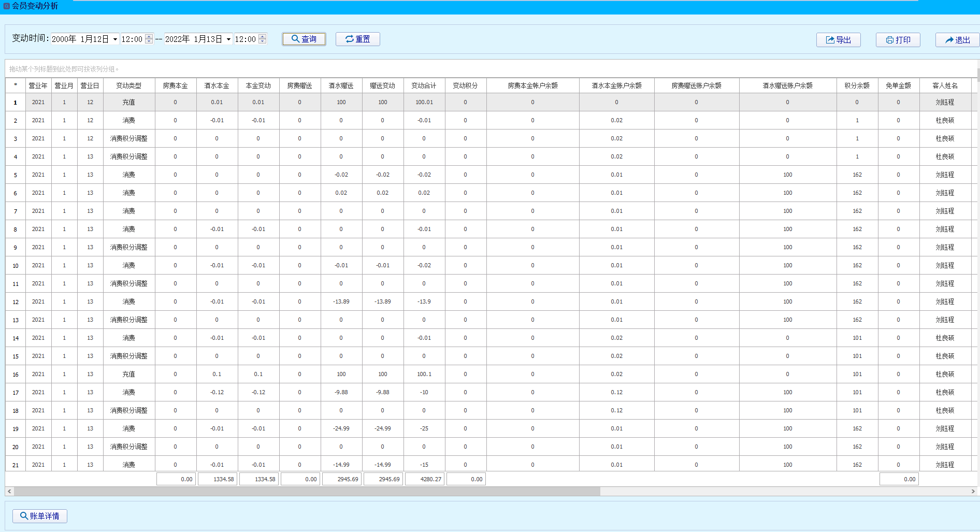This screenshot has width=980, height=532.
Task: Click the horizontal scrollbar thumb
Action: [307, 491]
